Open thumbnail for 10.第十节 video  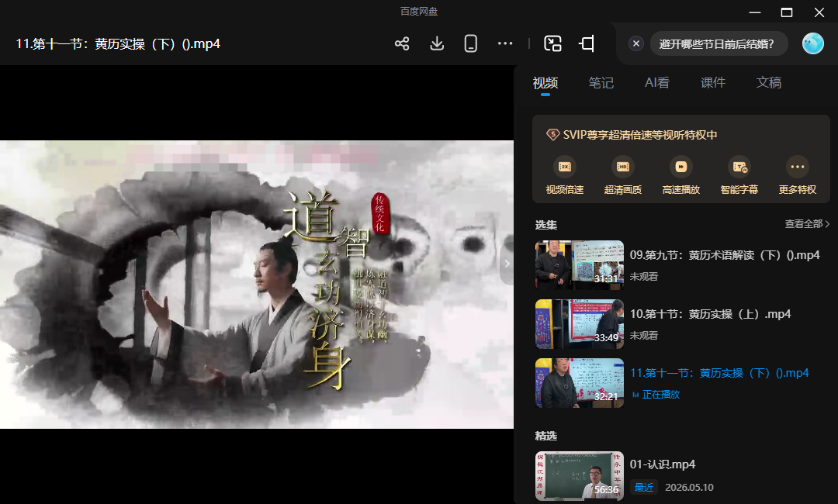[x=580, y=324]
